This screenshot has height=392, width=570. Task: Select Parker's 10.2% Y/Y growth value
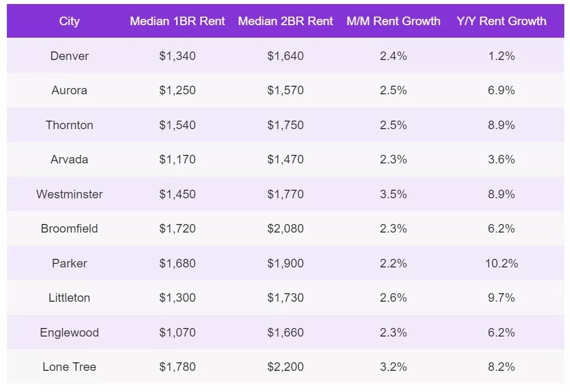501,263
